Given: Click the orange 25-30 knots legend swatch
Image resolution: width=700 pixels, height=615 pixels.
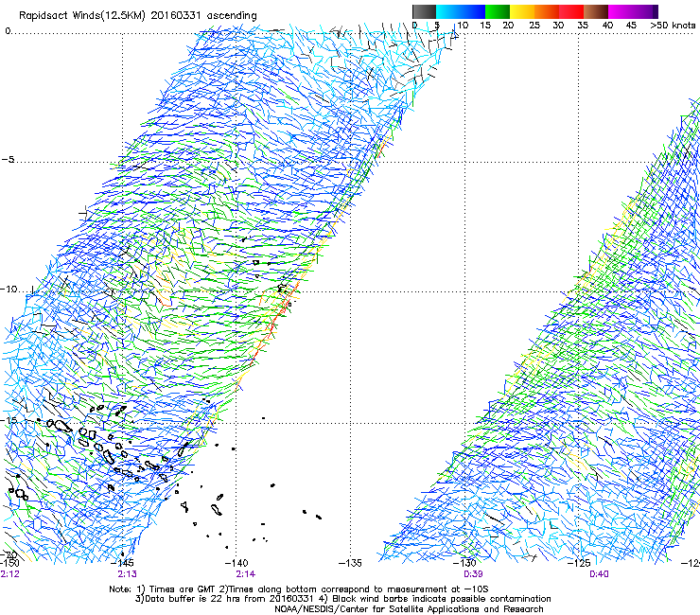Looking at the screenshot, I should [547, 11].
